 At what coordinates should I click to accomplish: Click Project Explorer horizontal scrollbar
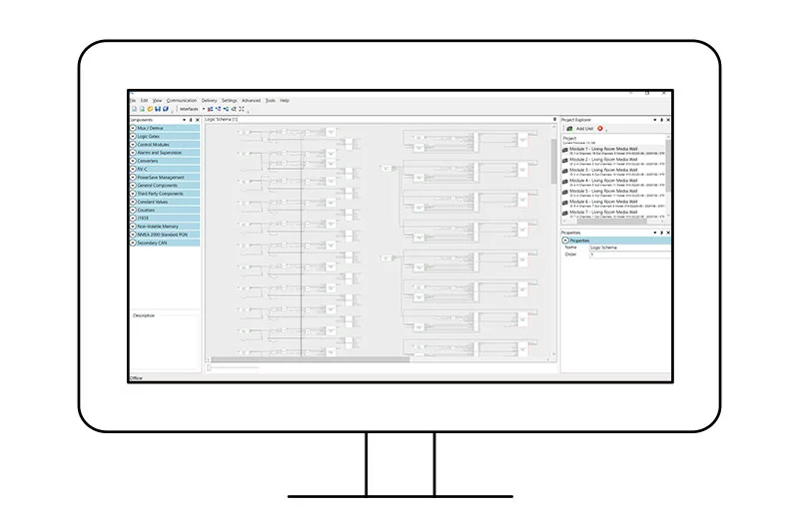(x=611, y=222)
